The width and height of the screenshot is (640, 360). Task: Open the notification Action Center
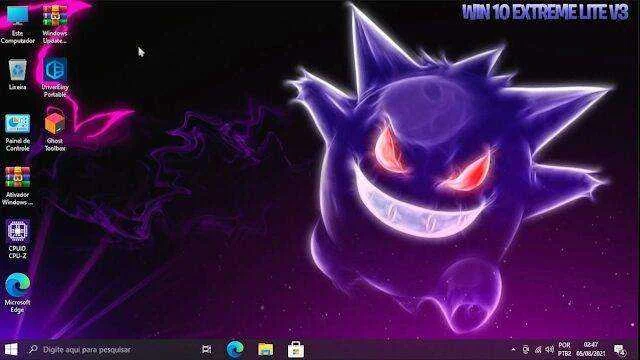[620, 350]
